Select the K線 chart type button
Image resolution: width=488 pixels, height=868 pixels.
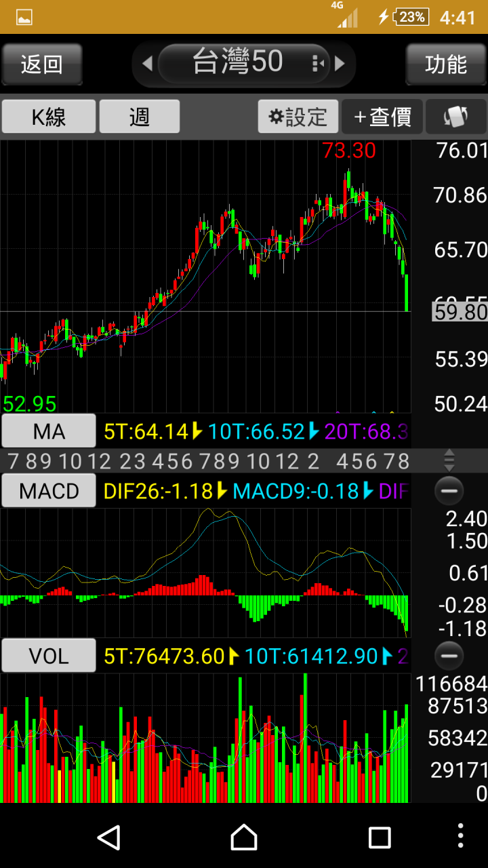pyautogui.click(x=49, y=117)
